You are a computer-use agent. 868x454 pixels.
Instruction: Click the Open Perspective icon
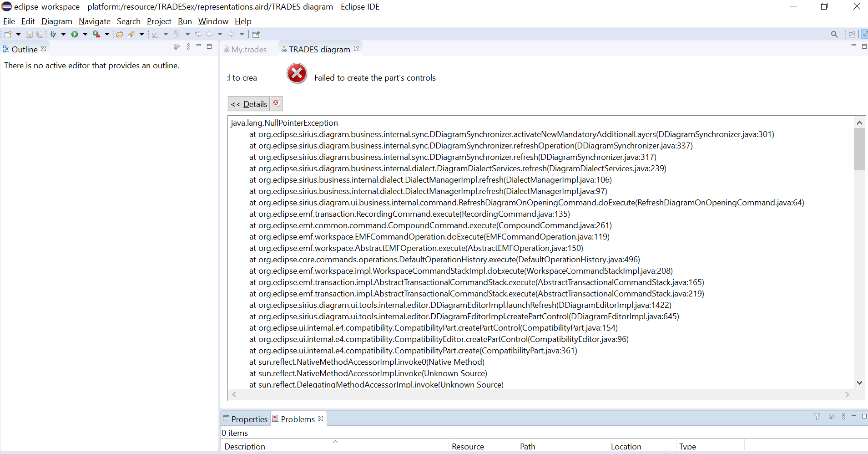pyautogui.click(x=852, y=34)
